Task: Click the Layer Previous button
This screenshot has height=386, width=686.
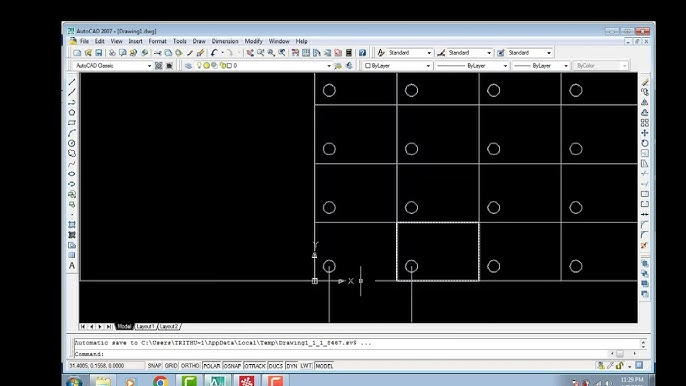Action: (x=349, y=66)
